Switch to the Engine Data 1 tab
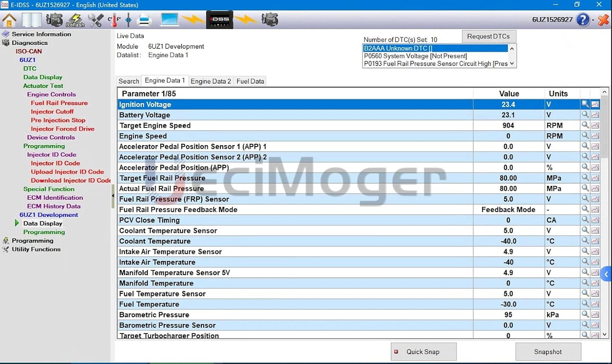This screenshot has height=364, width=612. 165,80
